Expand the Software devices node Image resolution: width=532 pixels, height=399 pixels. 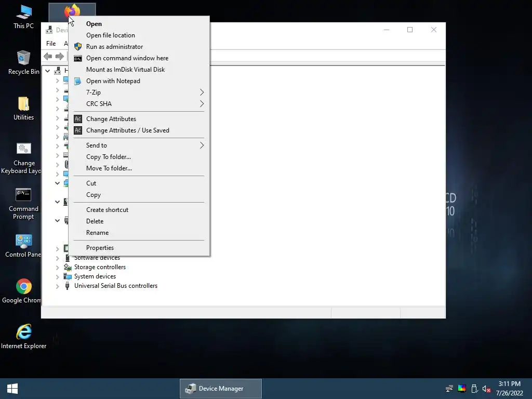tap(57, 258)
